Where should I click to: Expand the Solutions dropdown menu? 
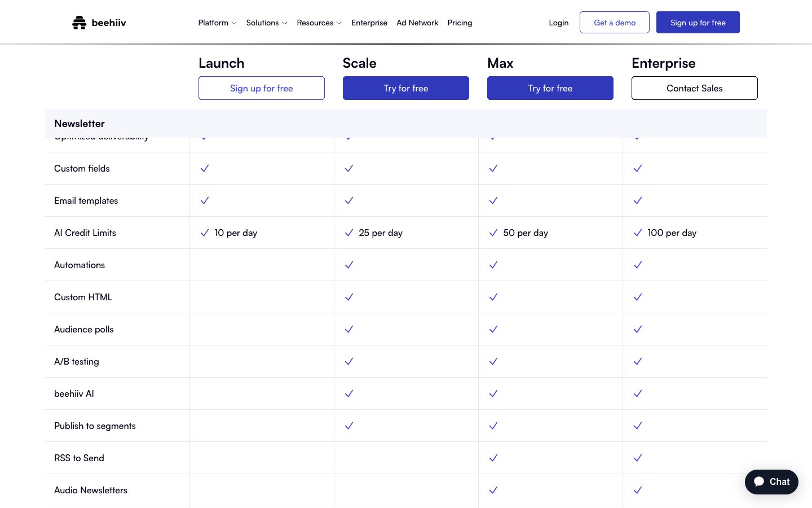(266, 23)
